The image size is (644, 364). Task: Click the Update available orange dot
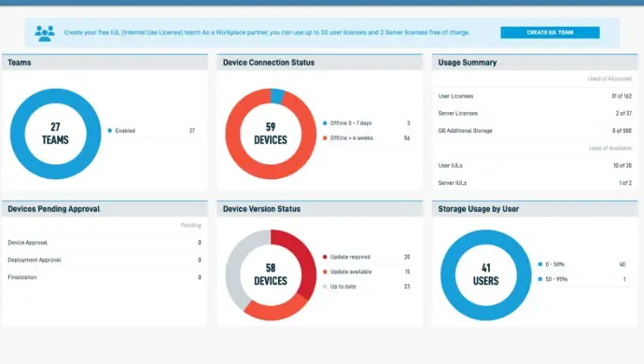pyautogui.click(x=325, y=272)
